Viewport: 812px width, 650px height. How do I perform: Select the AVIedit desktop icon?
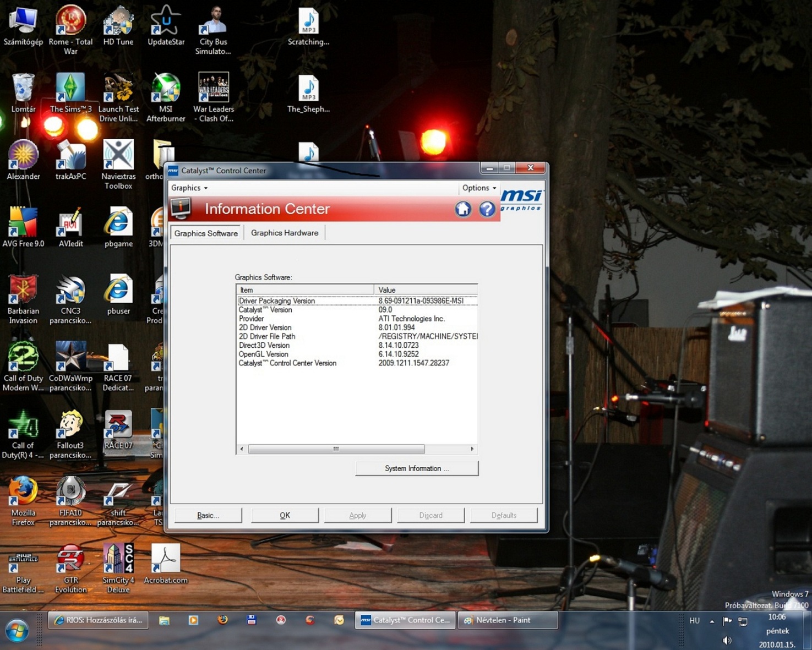(70, 228)
